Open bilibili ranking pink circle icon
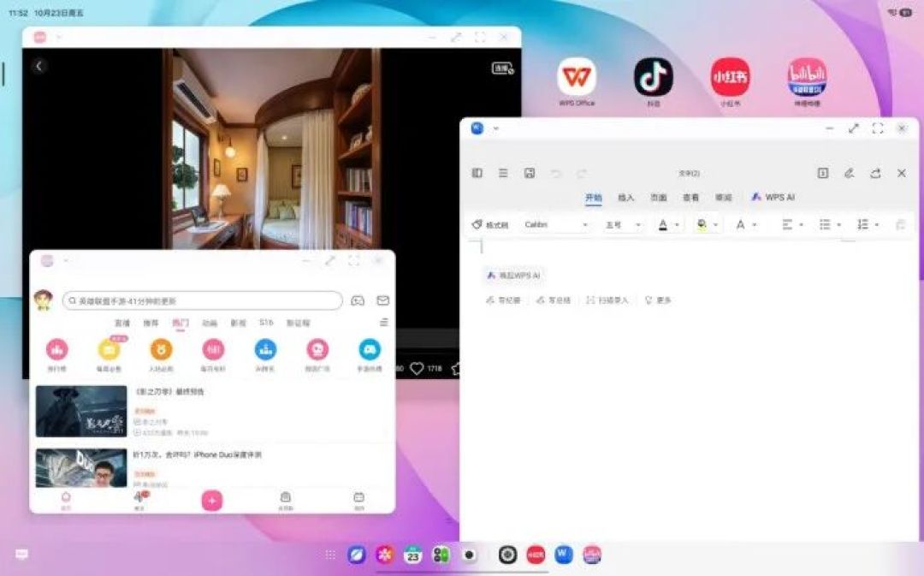 tap(57, 349)
